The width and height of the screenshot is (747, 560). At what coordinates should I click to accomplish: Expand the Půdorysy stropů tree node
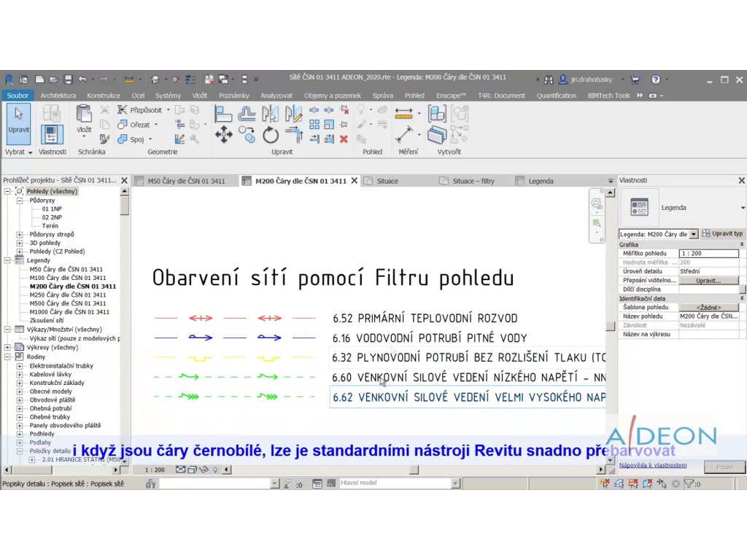point(20,234)
